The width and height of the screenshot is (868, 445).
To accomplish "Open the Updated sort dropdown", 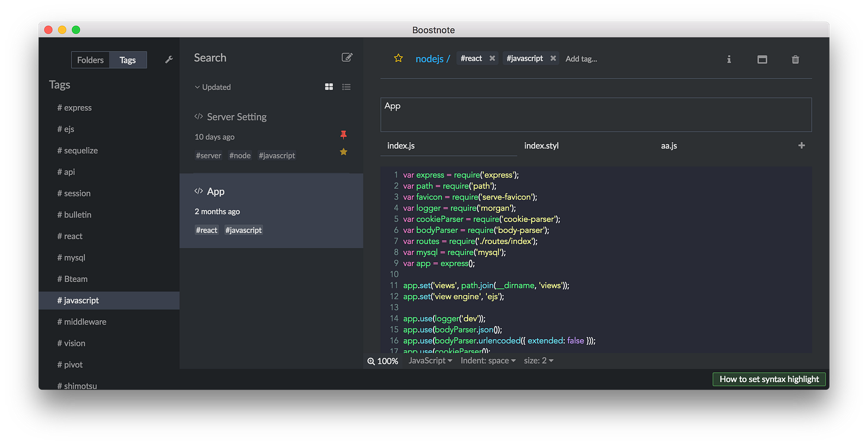I will pyautogui.click(x=213, y=87).
